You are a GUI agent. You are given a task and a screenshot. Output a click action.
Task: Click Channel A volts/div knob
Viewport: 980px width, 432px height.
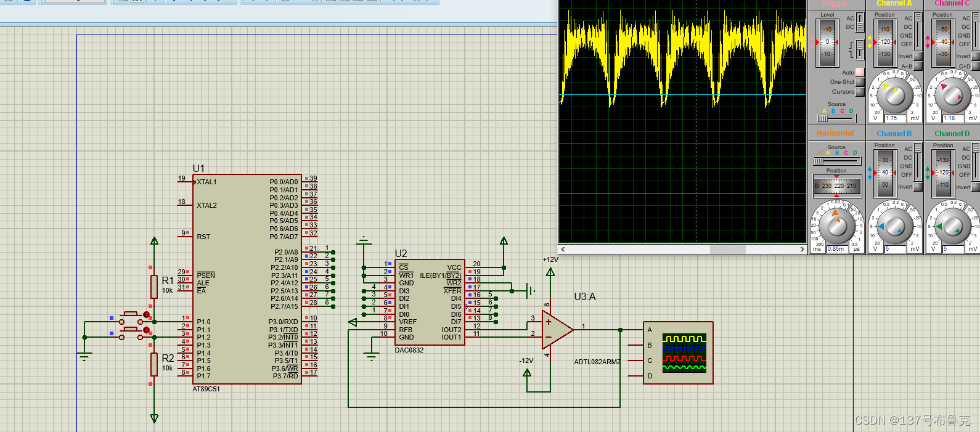(x=894, y=96)
